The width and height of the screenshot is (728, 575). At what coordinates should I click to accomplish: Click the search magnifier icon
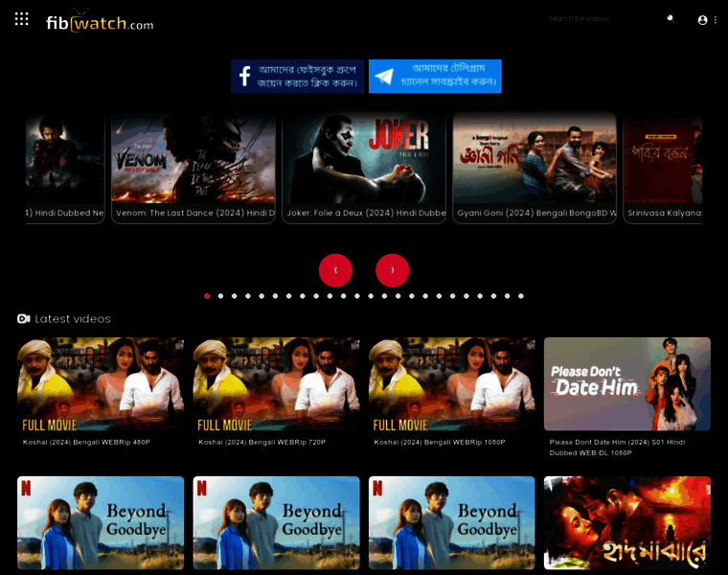(x=671, y=19)
